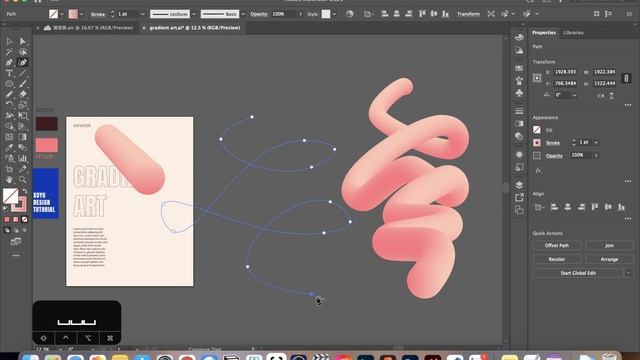Viewport: 640px width, 360px height.
Task: Click the Recolor button
Action: (557, 259)
